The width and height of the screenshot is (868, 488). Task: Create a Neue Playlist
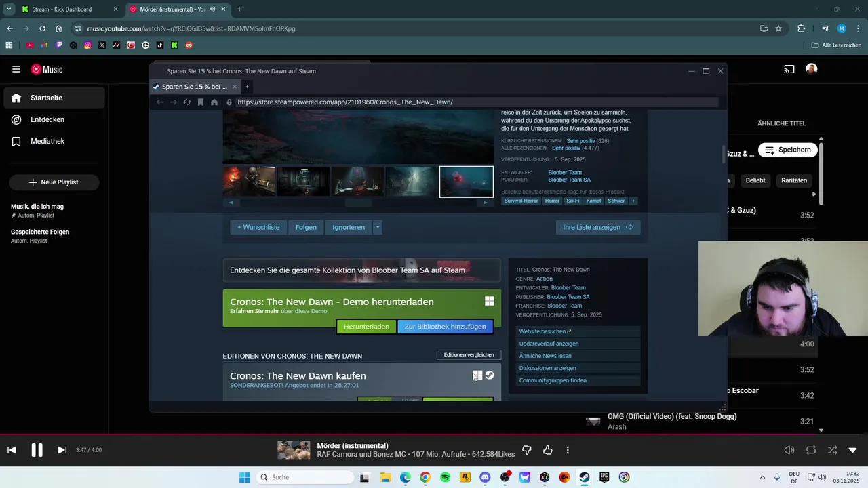(x=54, y=182)
